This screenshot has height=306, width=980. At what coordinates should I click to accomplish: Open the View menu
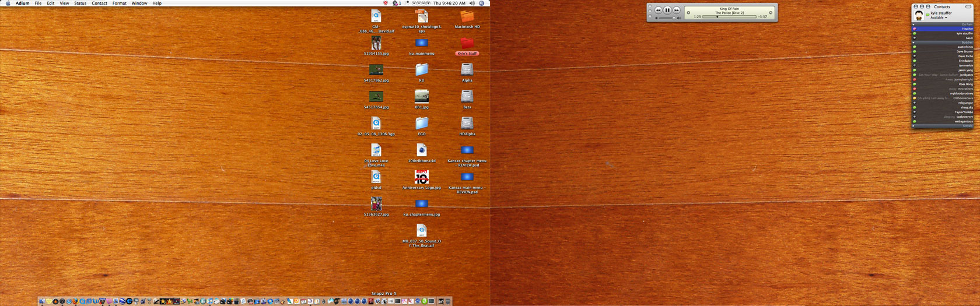click(x=64, y=3)
